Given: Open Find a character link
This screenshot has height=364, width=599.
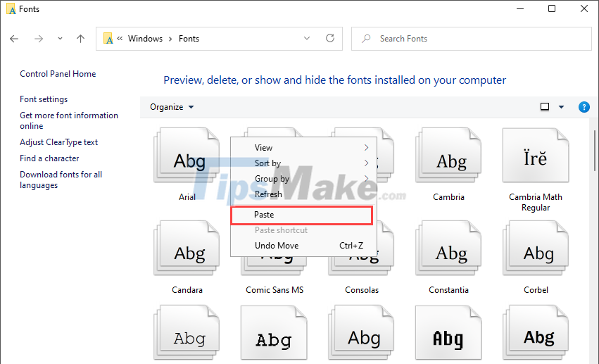Looking at the screenshot, I should (x=49, y=158).
